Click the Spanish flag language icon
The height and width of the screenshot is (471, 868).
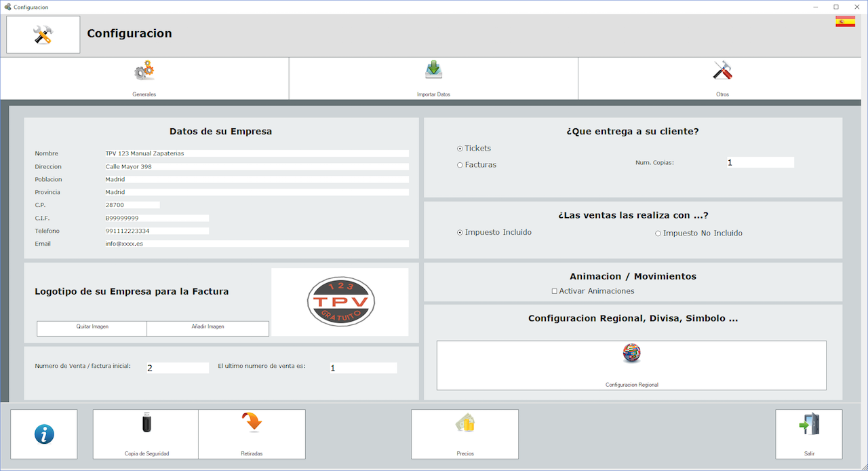click(845, 22)
